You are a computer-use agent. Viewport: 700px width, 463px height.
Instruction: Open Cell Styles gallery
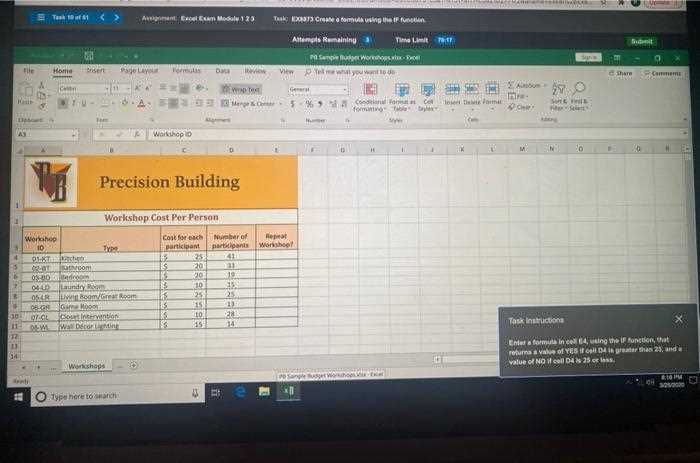tap(428, 97)
